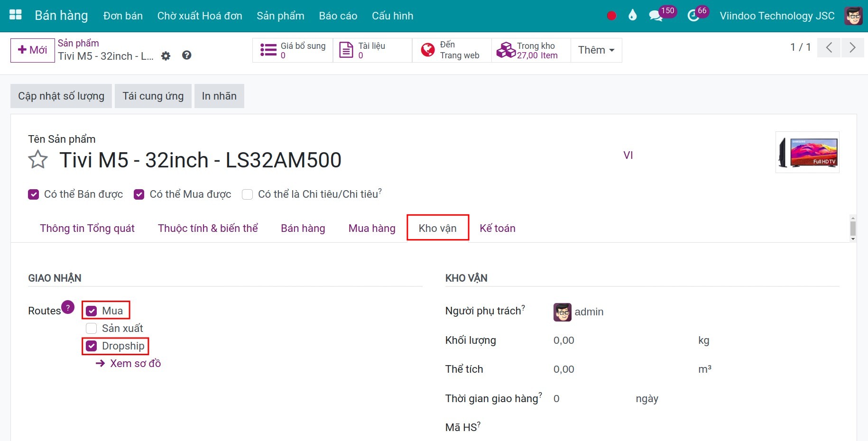Image resolution: width=868 pixels, height=441 pixels.
Task: Click Tái cung ứng button
Action: pos(153,96)
